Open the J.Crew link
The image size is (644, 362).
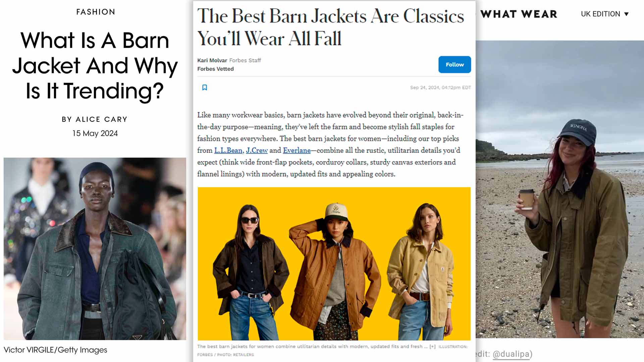pos(257,150)
